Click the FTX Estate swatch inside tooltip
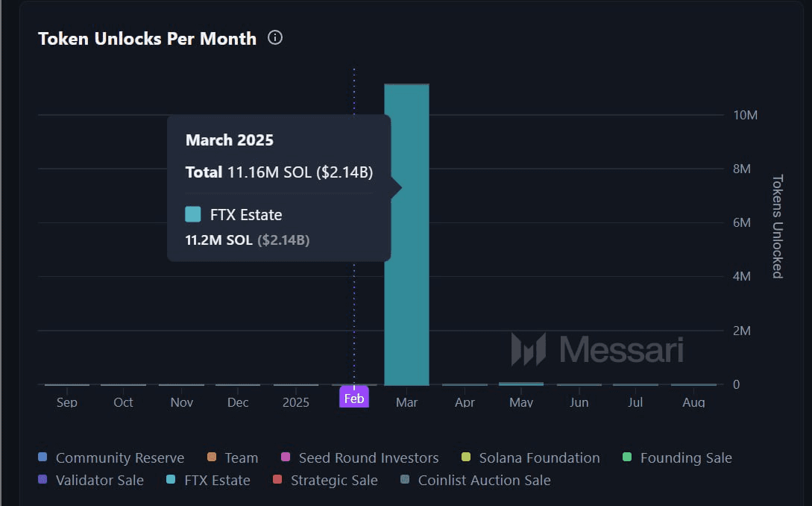 tap(193, 214)
